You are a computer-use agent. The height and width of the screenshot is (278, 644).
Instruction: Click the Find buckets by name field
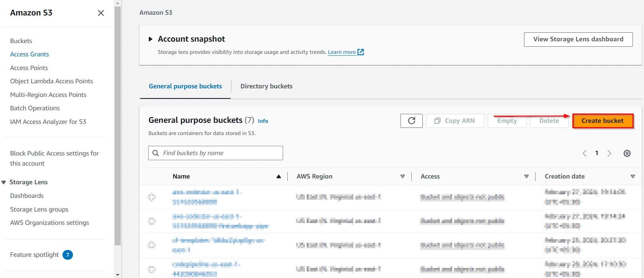[219, 153]
